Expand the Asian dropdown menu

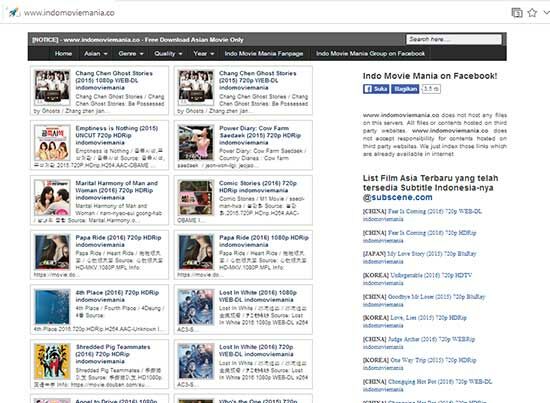[x=95, y=54]
